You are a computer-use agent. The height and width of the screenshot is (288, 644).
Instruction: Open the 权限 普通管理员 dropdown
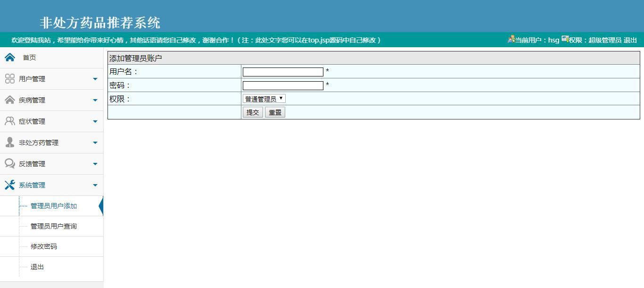(x=264, y=99)
